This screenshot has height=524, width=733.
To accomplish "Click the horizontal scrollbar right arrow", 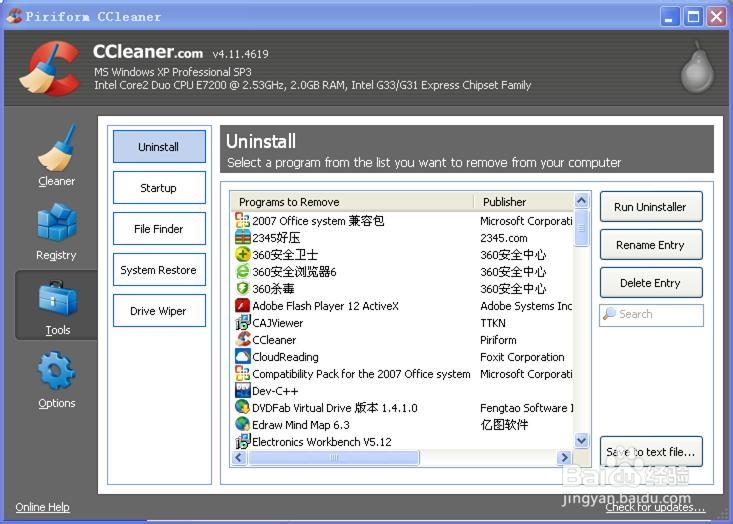I will [565, 457].
